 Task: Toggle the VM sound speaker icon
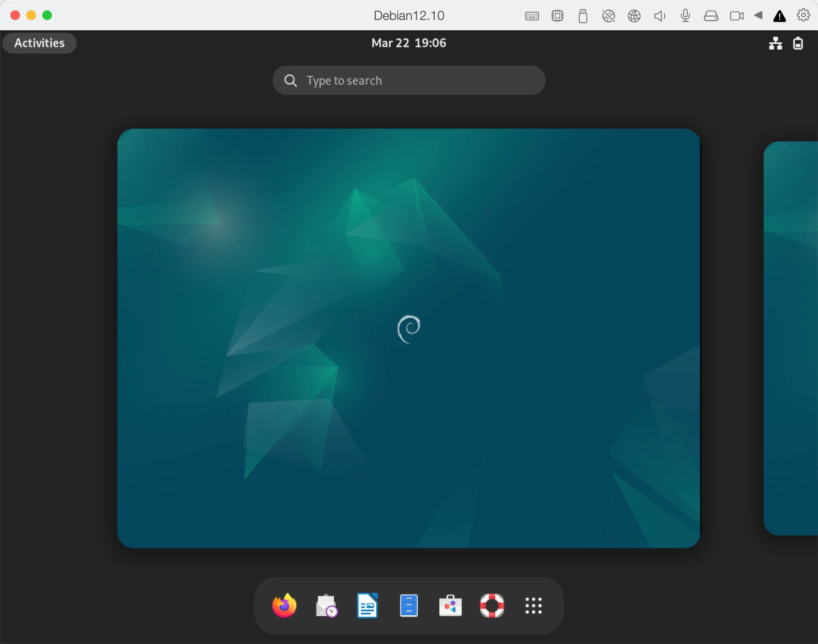pyautogui.click(x=659, y=16)
